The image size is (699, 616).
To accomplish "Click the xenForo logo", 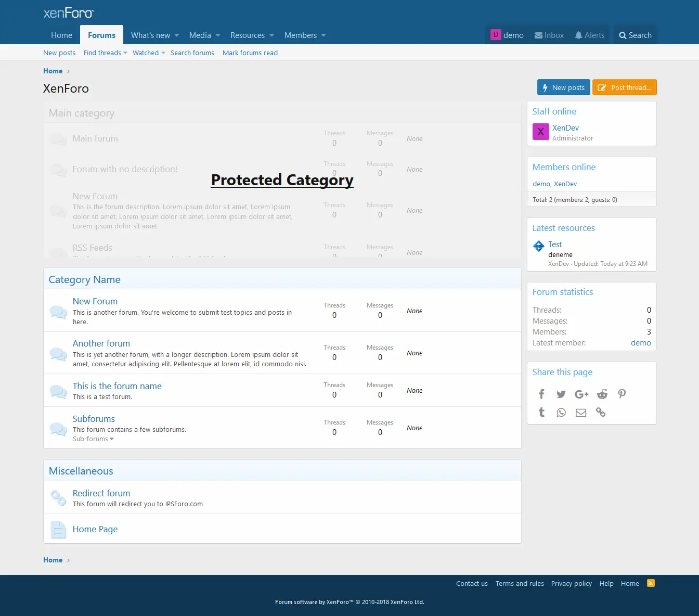I will tap(69, 13).
